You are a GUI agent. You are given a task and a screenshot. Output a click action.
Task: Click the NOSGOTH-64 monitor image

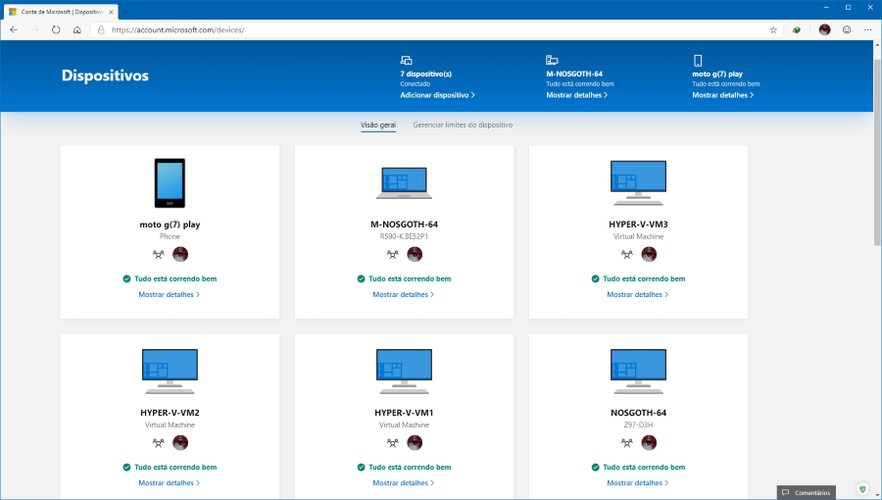(638, 371)
